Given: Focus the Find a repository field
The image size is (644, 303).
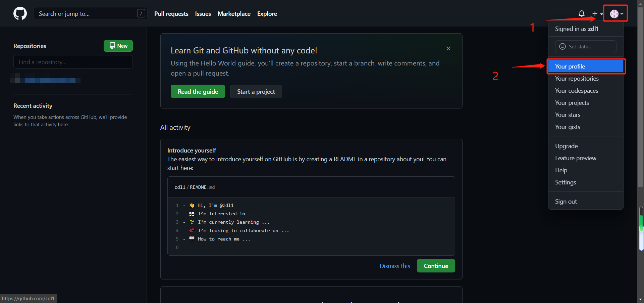Looking at the screenshot, I should pyautogui.click(x=73, y=62).
